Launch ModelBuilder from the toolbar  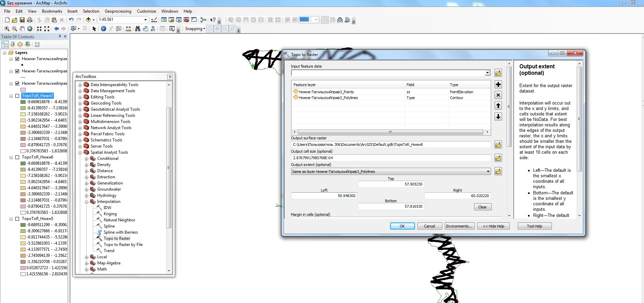(203, 20)
